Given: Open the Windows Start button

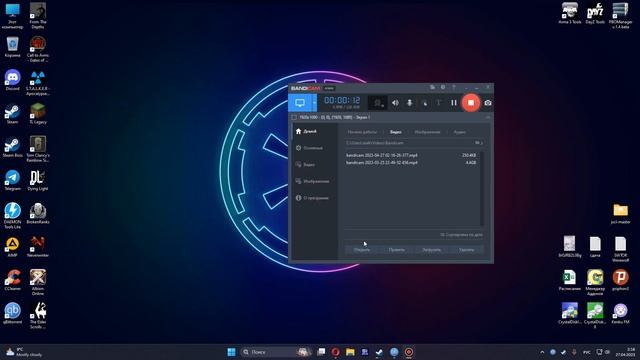Looking at the screenshot, I should 231,352.
